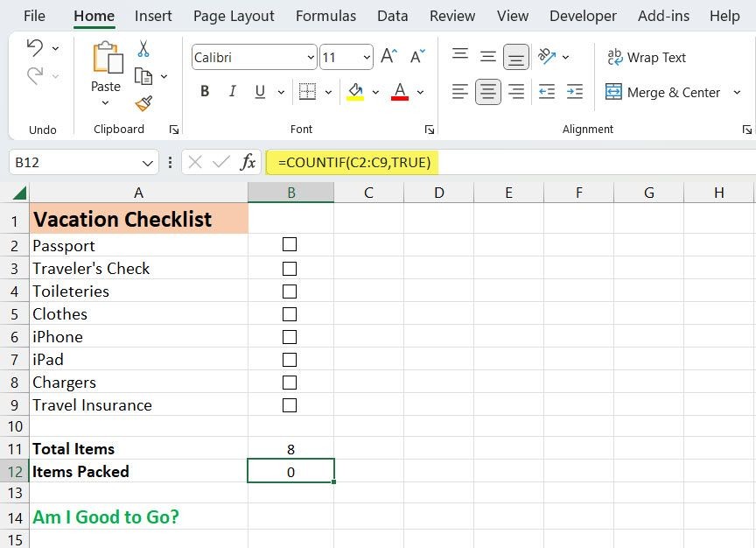Open Clipboard pane dialog launcher
Image resolution: width=756 pixels, height=548 pixels.
(x=174, y=130)
